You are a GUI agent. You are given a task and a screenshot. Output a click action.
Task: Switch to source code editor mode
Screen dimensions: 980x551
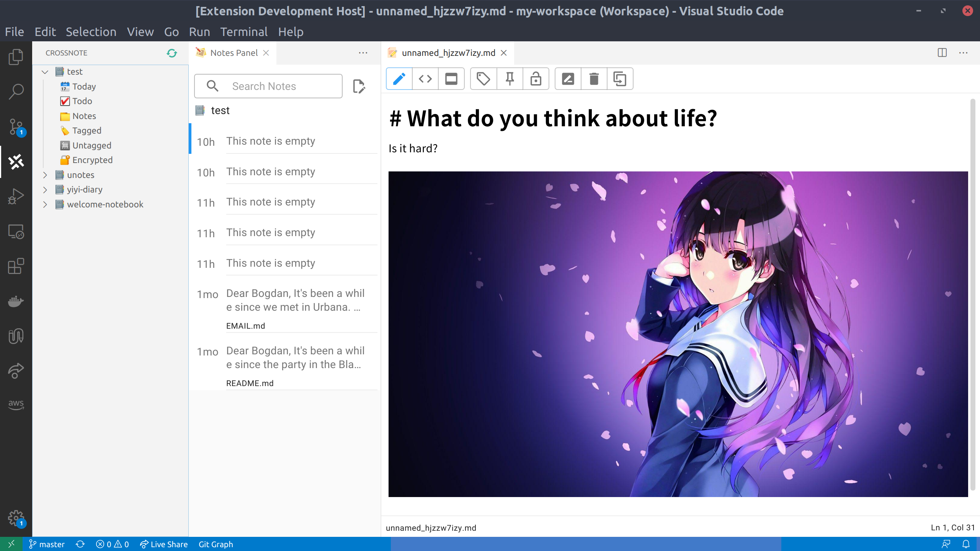425,79
